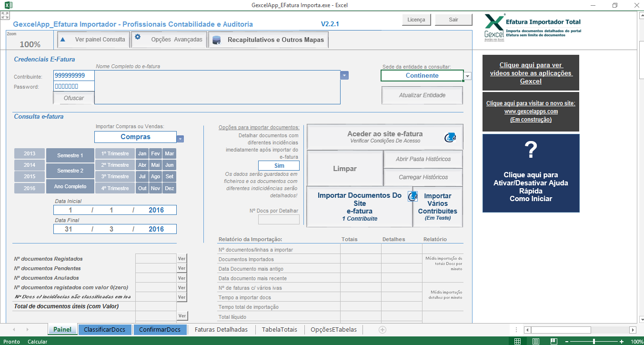Click the Limpar button
Image resolution: width=644 pixels, height=345 pixels.
point(345,169)
